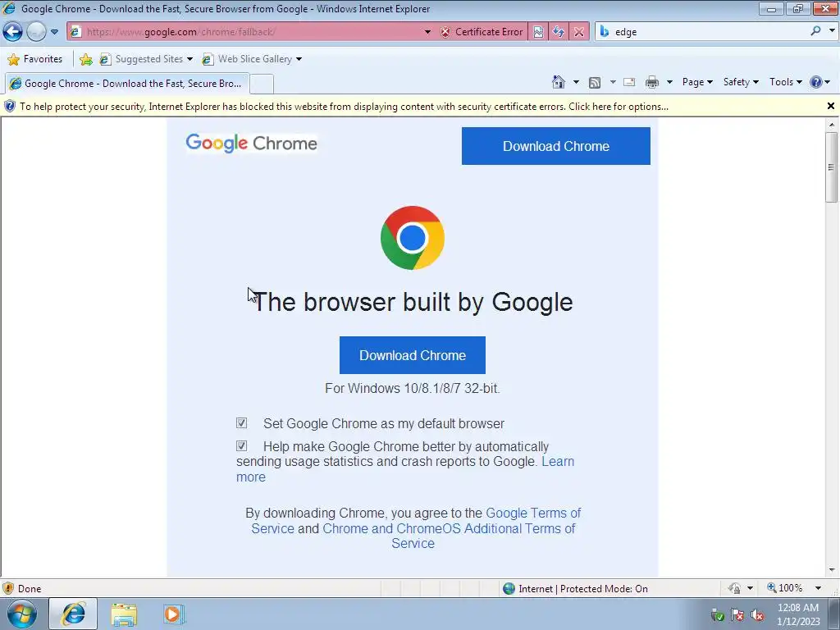This screenshot has height=630, width=840.
Task: Open the search provider dropdown arrow
Action: click(x=832, y=31)
